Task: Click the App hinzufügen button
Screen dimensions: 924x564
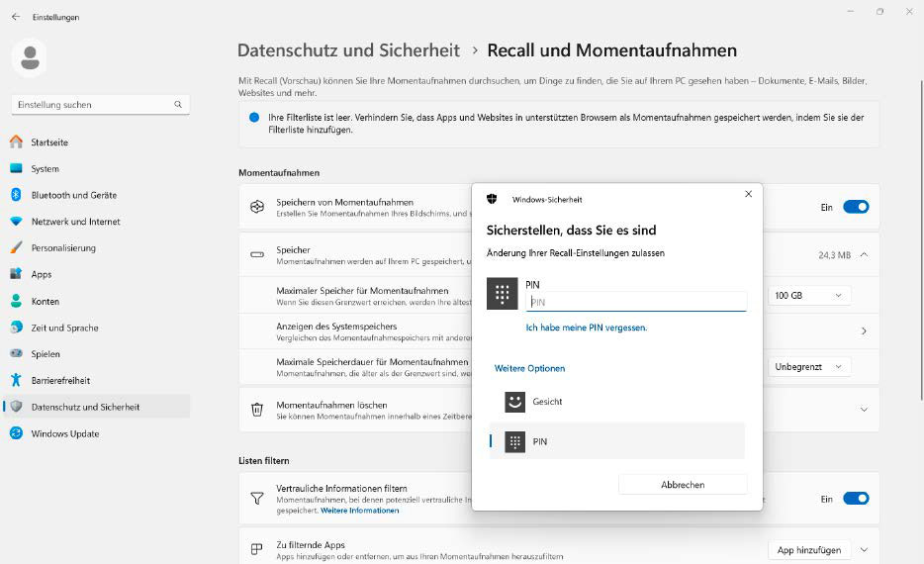Action: pyautogui.click(x=809, y=550)
